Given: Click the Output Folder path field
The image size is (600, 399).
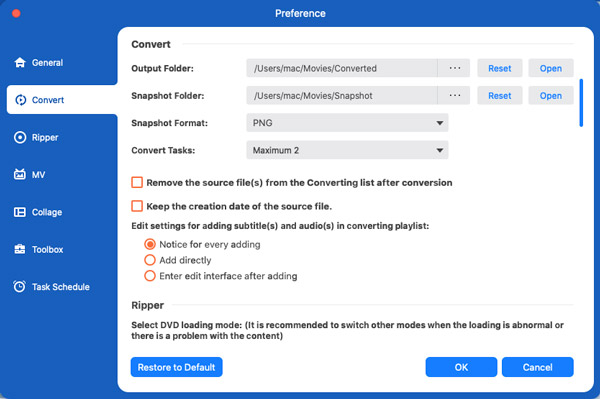Looking at the screenshot, I should pos(342,68).
